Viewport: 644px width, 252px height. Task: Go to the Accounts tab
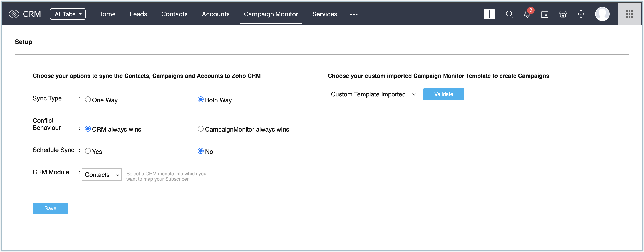[x=215, y=14]
